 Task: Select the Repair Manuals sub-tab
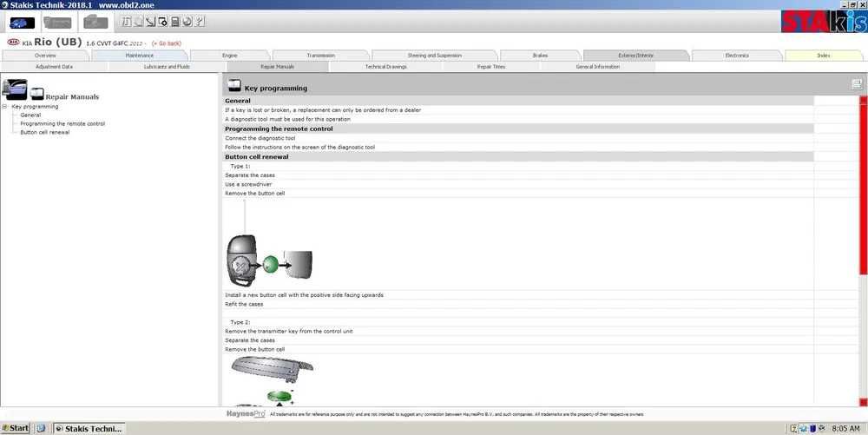click(x=278, y=66)
